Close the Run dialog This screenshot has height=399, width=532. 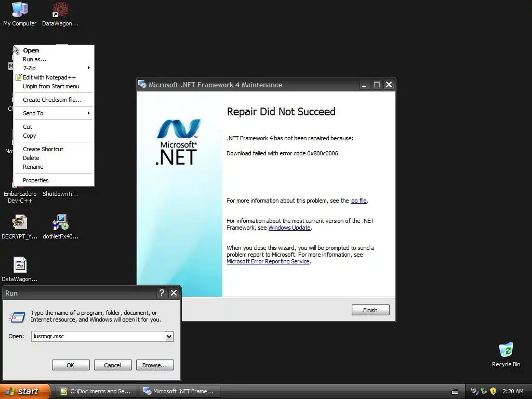click(x=174, y=293)
